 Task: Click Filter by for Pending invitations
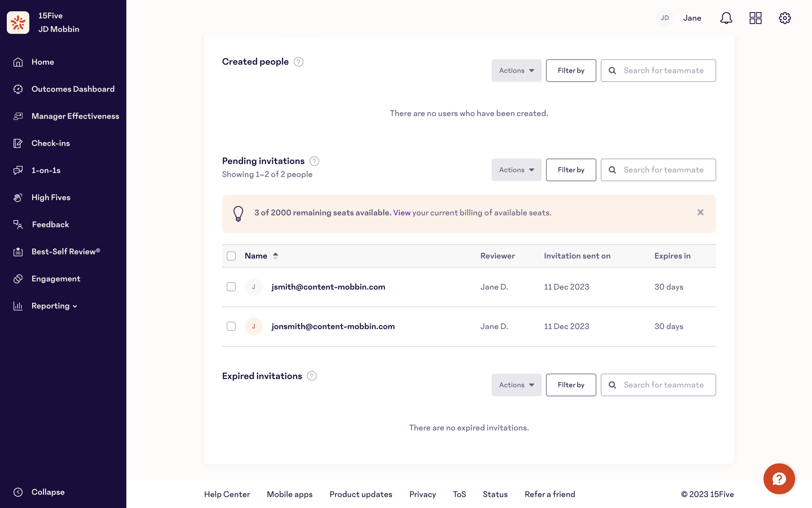pyautogui.click(x=571, y=170)
